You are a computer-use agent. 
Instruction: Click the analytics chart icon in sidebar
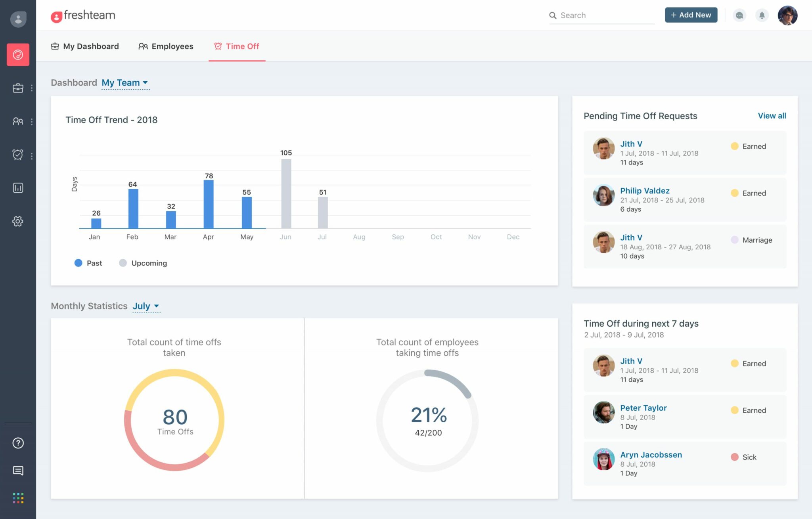pos(17,188)
